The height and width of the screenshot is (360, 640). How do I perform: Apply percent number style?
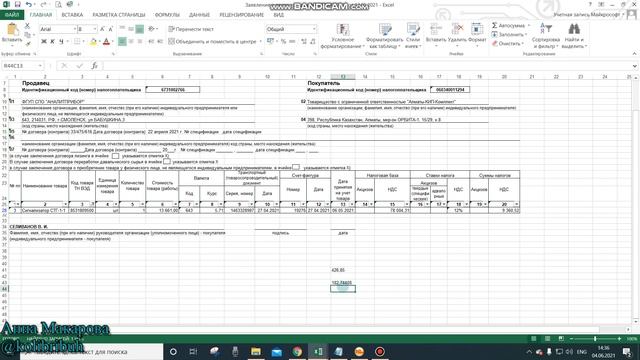tap(283, 41)
